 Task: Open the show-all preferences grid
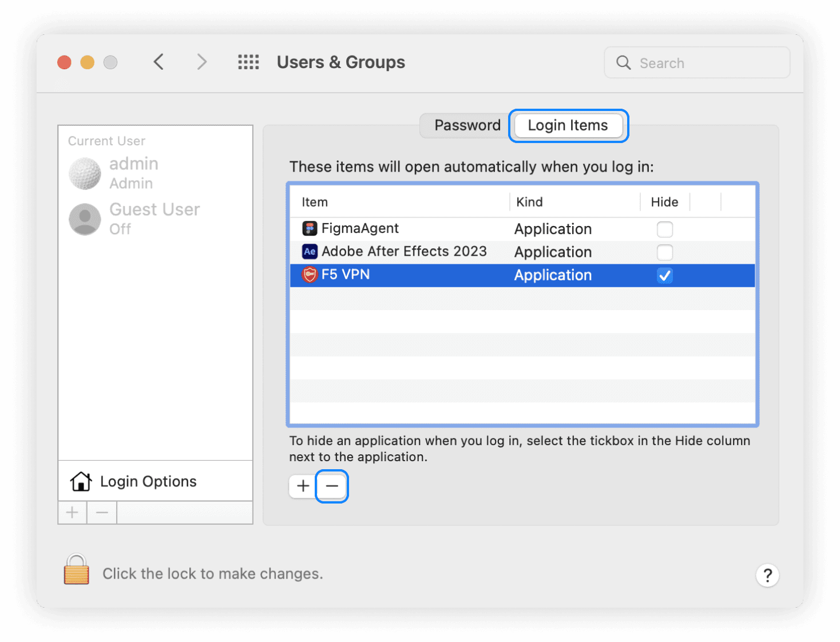248,62
